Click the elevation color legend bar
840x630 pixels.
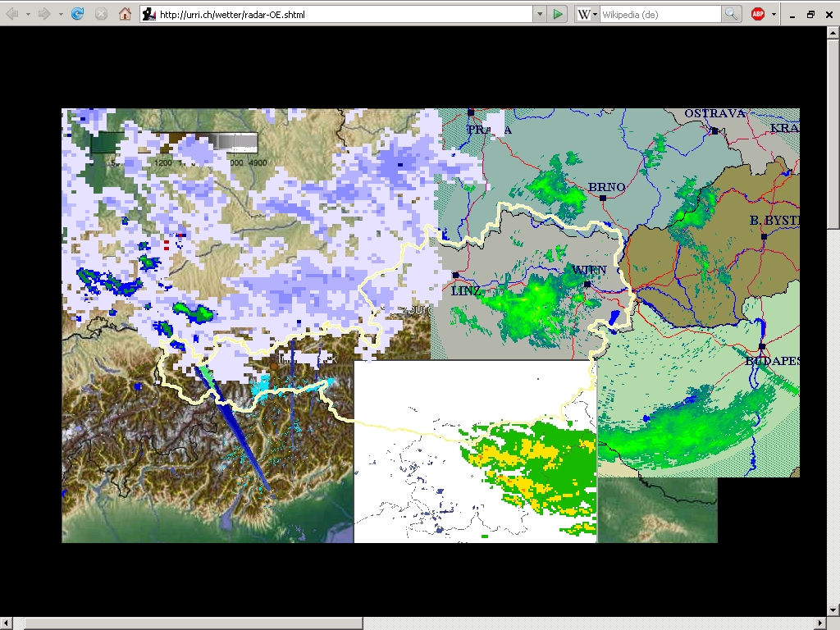click(174, 144)
